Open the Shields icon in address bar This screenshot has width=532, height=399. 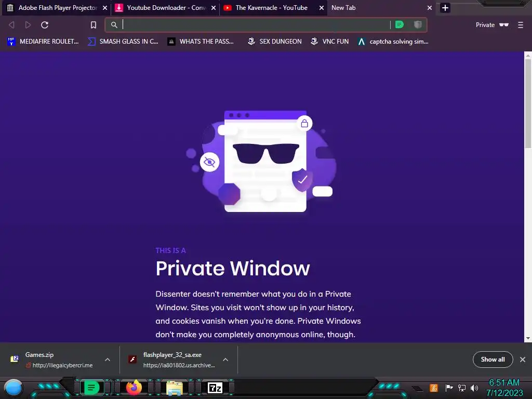[x=418, y=24]
